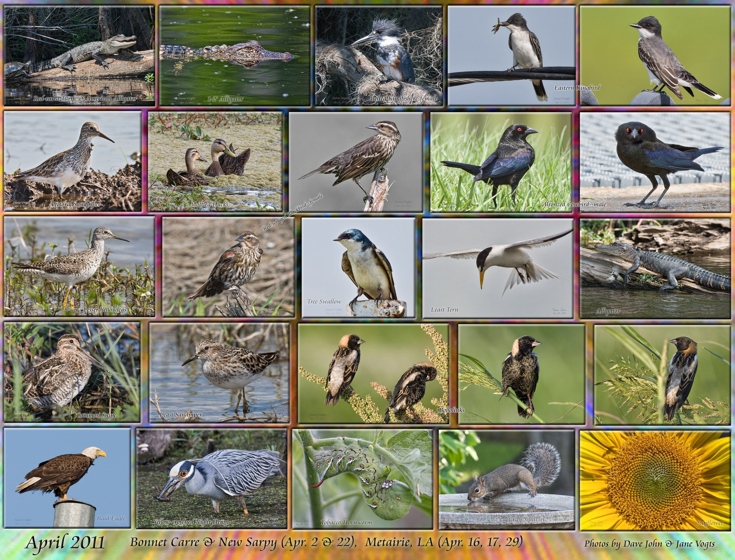Click the Bronzed Cowbird male in grass photo

pos(501,162)
